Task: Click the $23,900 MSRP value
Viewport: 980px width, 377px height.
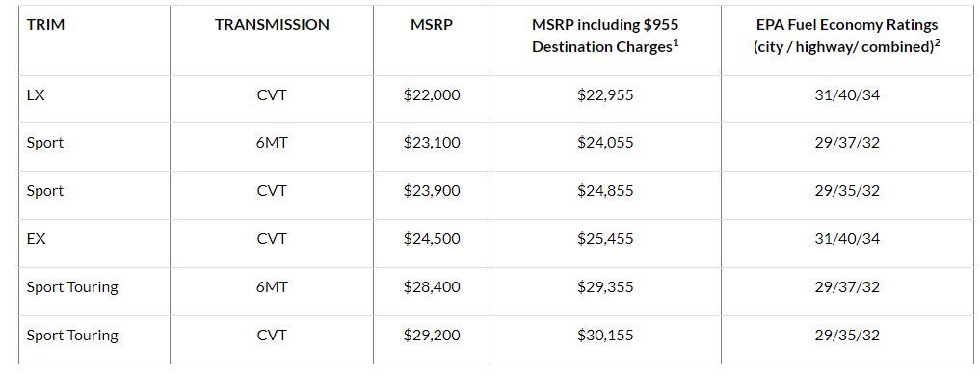Action: tap(432, 191)
